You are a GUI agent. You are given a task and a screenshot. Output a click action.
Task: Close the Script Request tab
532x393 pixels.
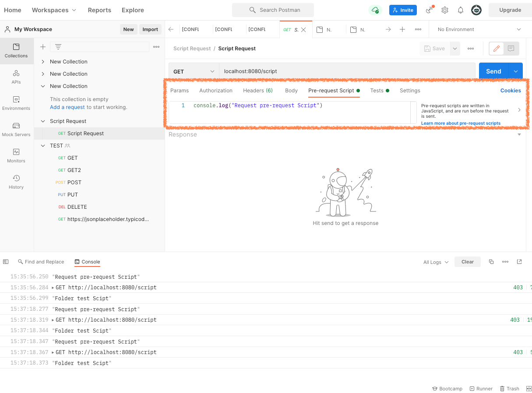tap(303, 30)
